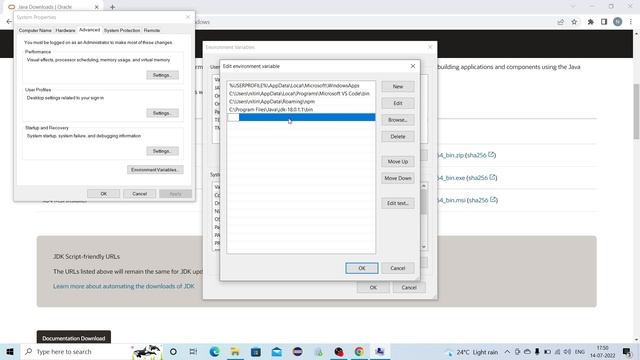
Task: Click the Documentation Download button
Action: (74, 338)
